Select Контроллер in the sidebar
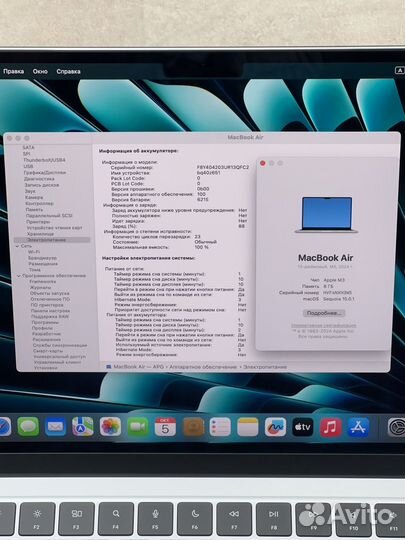Viewport: 405px width, 540px height. tap(39, 203)
